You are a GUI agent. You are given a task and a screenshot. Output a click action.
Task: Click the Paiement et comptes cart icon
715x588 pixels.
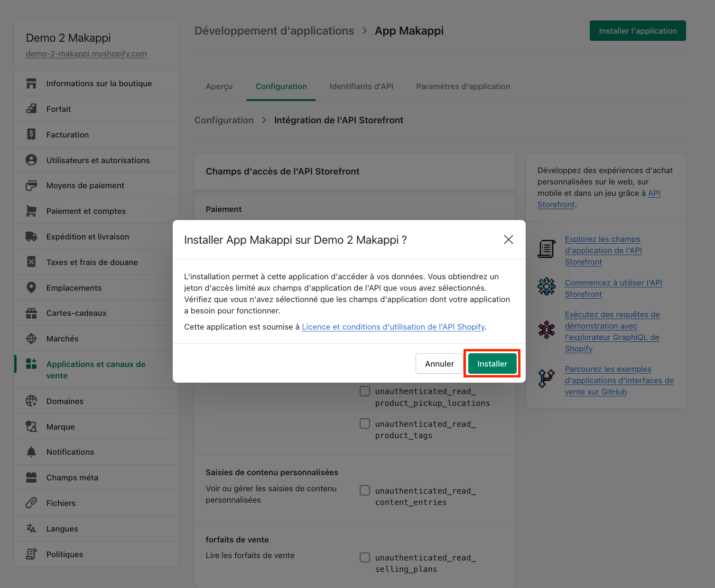click(x=31, y=211)
